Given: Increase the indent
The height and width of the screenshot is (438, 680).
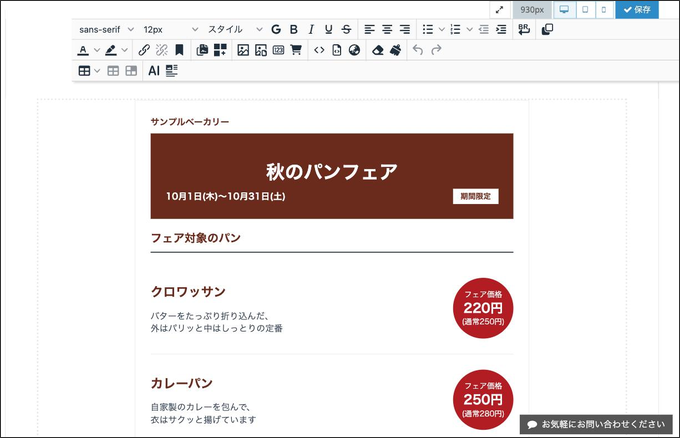Looking at the screenshot, I should point(501,29).
